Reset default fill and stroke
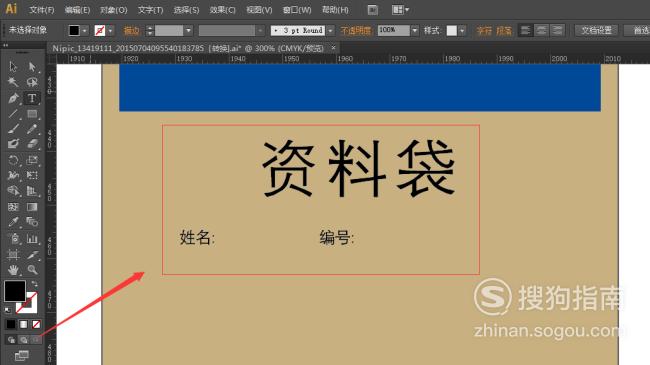Image resolution: width=650 pixels, height=365 pixels. tap(8, 309)
